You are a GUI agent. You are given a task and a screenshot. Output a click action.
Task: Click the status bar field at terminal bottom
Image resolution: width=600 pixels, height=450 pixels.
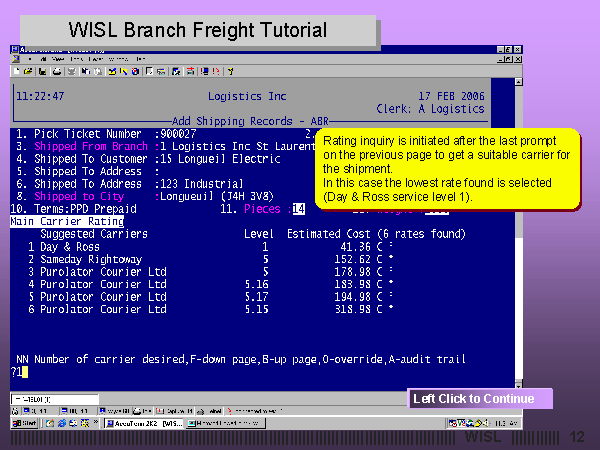pos(55,399)
